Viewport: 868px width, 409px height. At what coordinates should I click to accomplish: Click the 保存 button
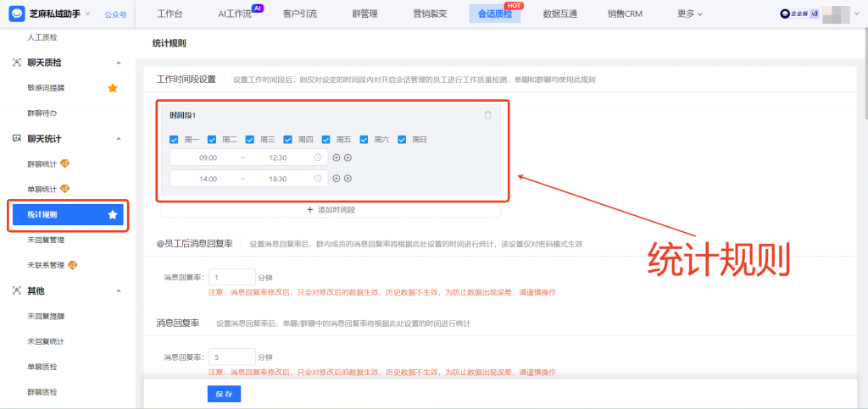pos(224,394)
